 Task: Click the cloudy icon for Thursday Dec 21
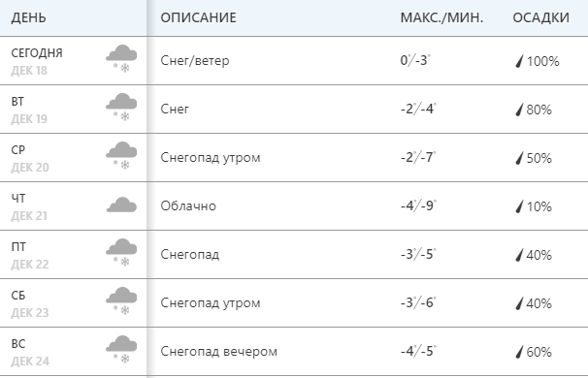(x=121, y=205)
